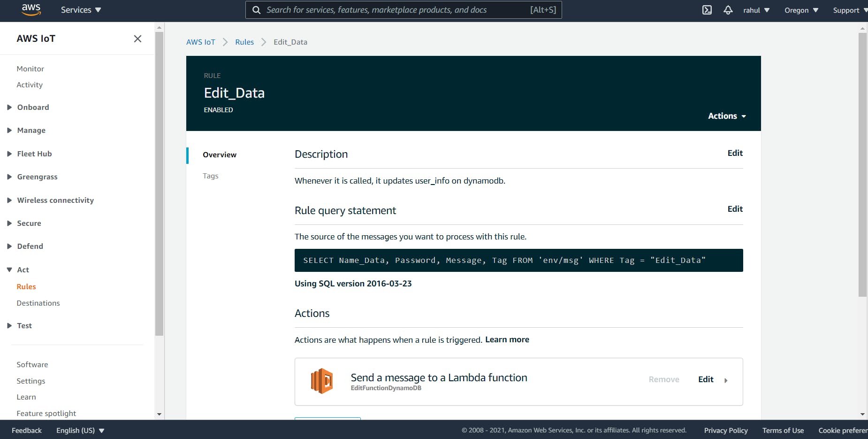Open the English (US) language selector
The height and width of the screenshot is (439, 868).
click(x=80, y=431)
